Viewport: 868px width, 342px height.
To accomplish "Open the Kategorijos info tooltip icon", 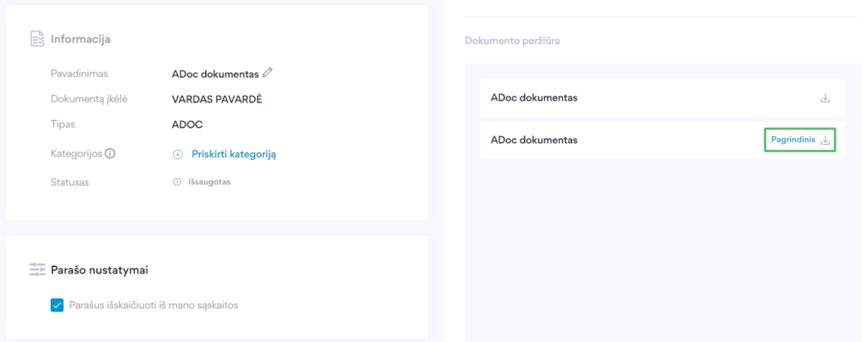I will (109, 154).
